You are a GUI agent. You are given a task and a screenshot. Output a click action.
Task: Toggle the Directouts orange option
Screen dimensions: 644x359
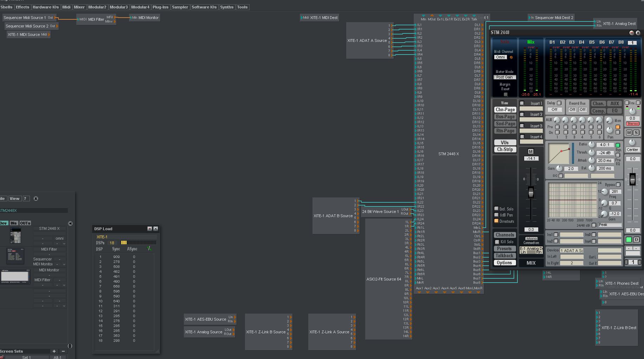coord(496,221)
